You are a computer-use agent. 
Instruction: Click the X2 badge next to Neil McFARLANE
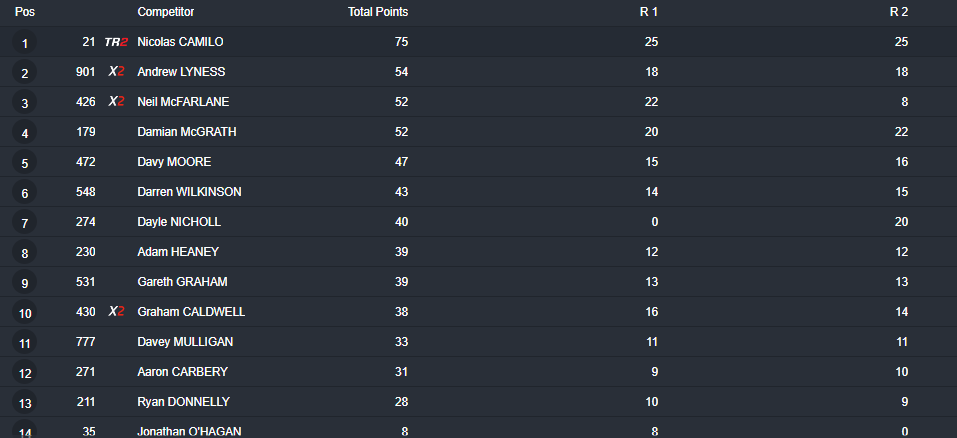(x=117, y=101)
